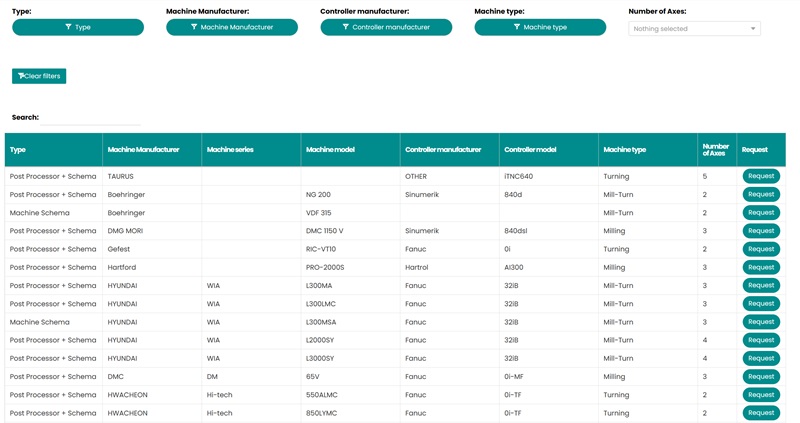
Task: Click the Clear filters button
Action: 39,76
